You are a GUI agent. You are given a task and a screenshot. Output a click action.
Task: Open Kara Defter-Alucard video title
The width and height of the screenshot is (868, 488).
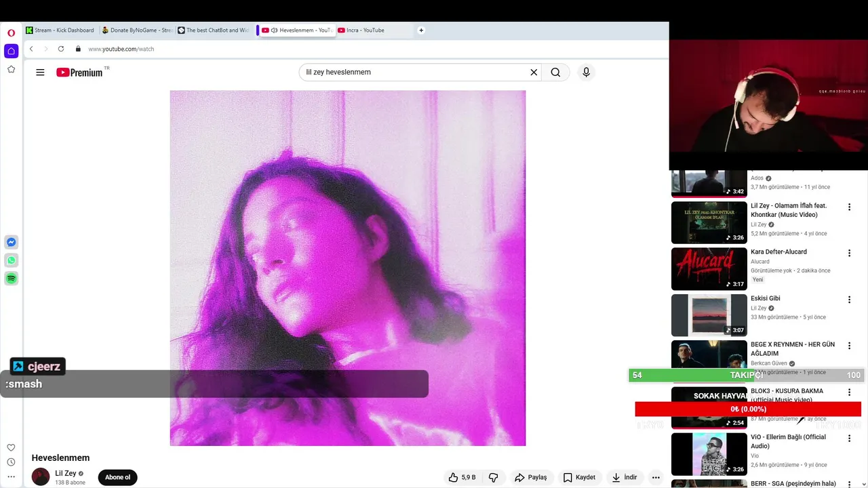click(x=778, y=252)
